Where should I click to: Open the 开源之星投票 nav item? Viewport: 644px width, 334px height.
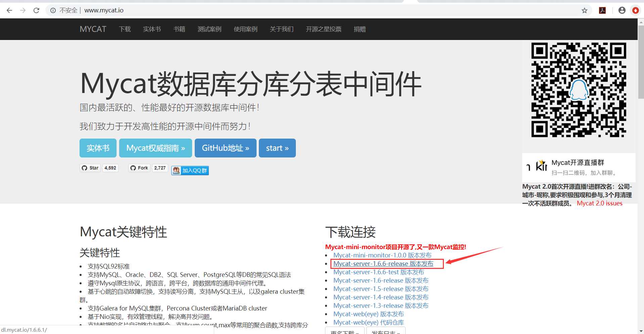pos(323,29)
